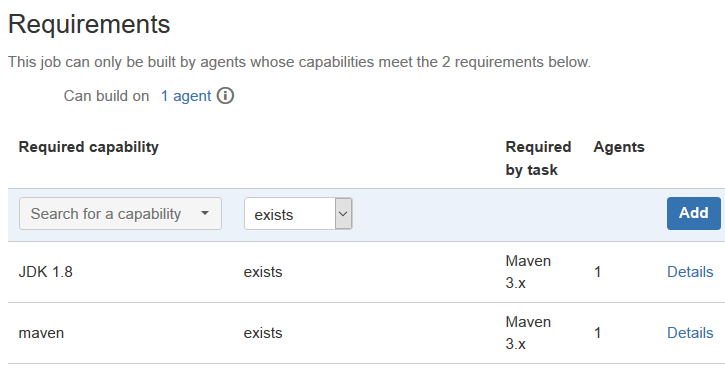Expand the chevron on the exists select
The image size is (725, 369).
[343, 214]
